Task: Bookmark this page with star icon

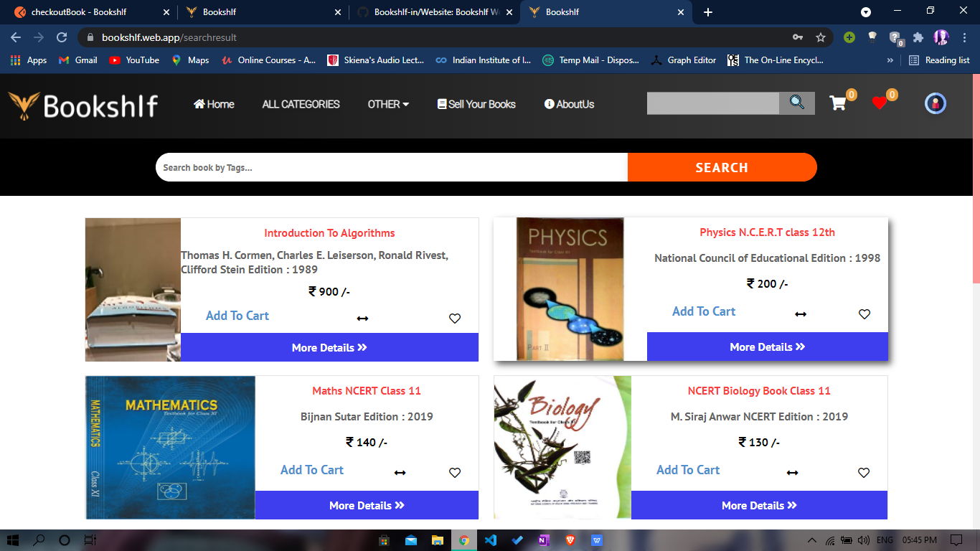Action: (x=821, y=37)
